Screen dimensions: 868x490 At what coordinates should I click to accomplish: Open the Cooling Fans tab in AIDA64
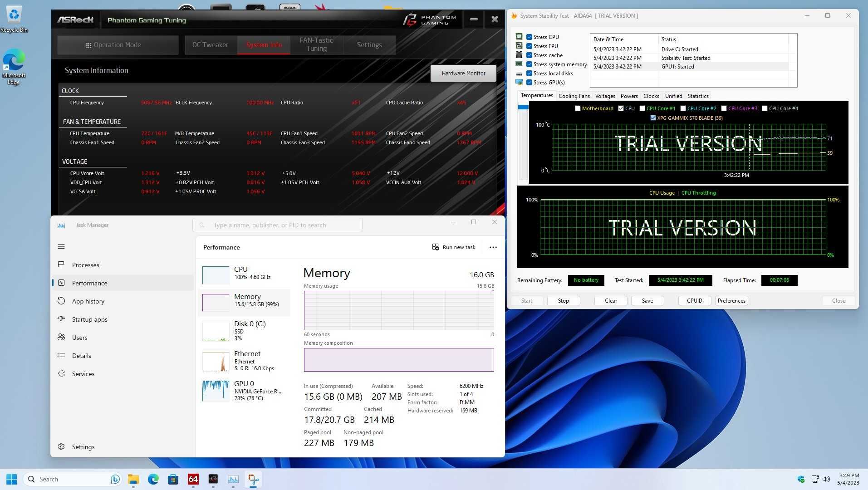pyautogui.click(x=574, y=96)
